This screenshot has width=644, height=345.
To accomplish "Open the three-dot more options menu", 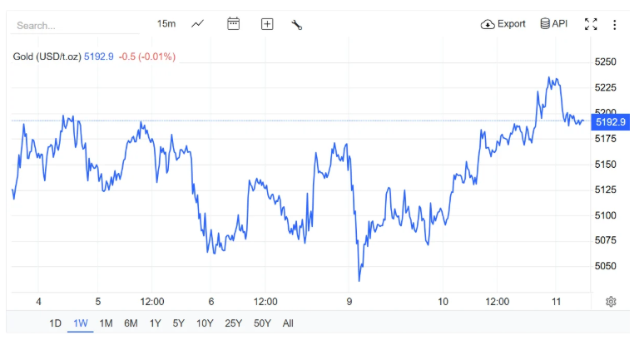I will 614,24.
